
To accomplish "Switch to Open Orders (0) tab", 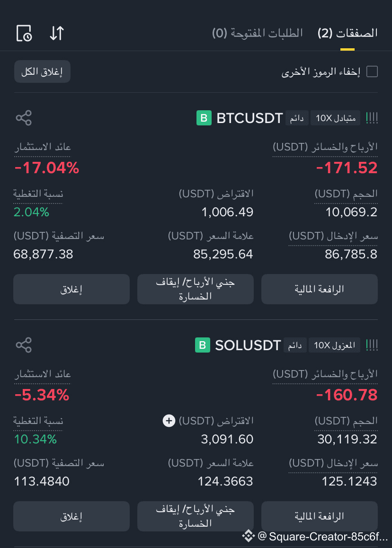I will point(258,34).
